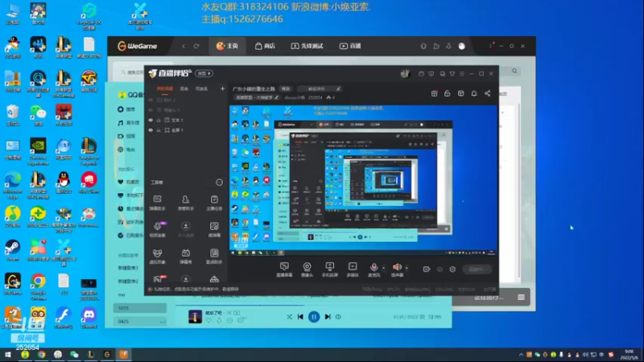Add a new scene with plus icon

(x=222, y=88)
